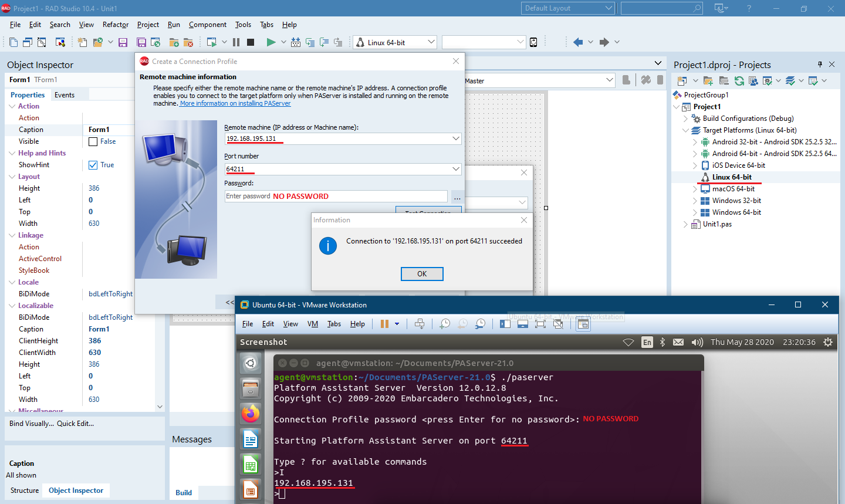Open the VM menu in VMware Workstation
The height and width of the screenshot is (504, 845).
313,324
